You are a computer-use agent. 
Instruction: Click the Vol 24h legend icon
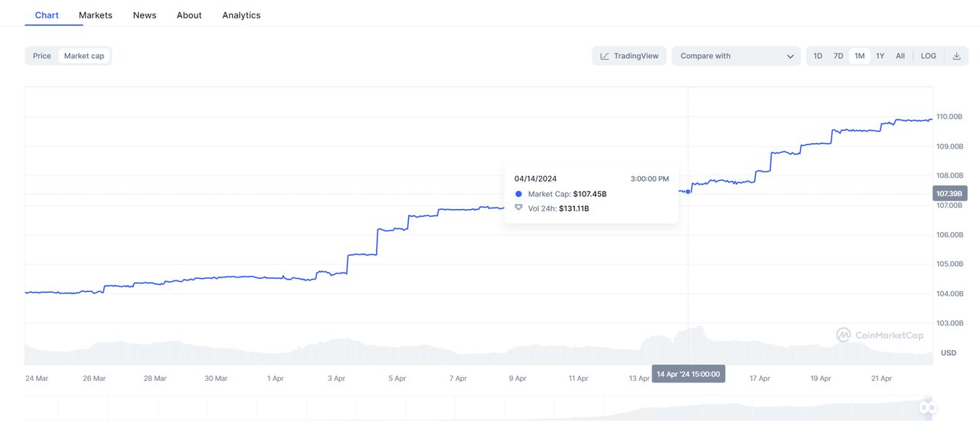point(518,208)
